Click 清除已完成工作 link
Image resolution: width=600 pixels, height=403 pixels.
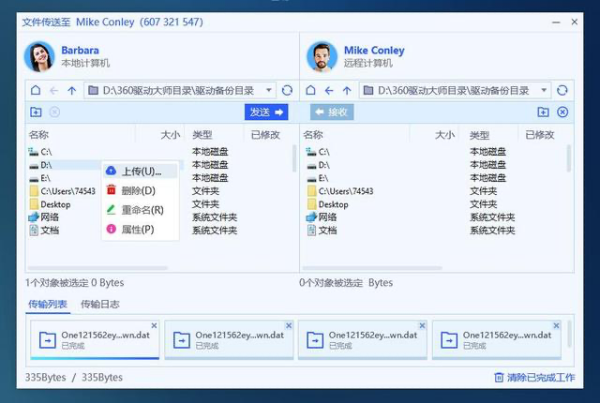point(540,377)
